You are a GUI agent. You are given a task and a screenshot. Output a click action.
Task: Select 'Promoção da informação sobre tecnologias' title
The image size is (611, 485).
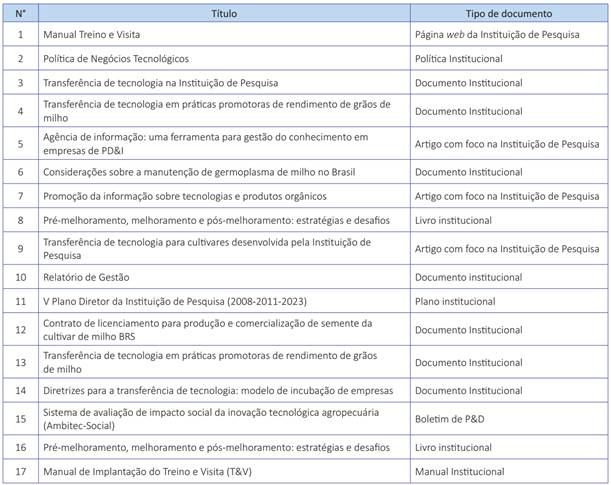(x=175, y=196)
